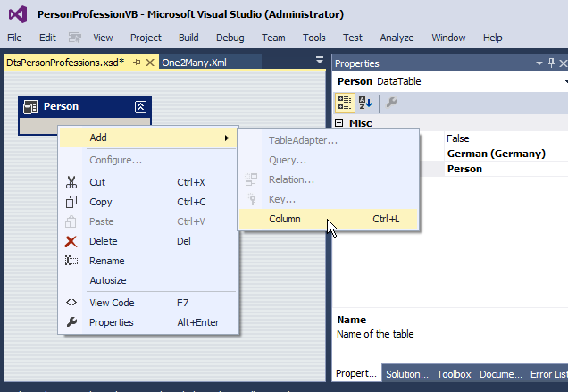Select Delete from context menu
Image resolution: width=568 pixels, height=392 pixels.
[147, 241]
